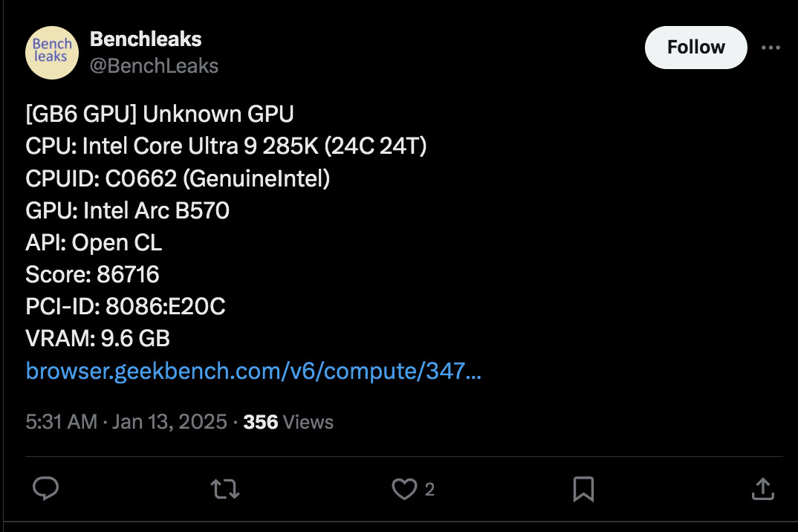Click the 5:31 AM Jan 13, 2025 timestamp
Image resolution: width=798 pixels, height=532 pixels.
click(126, 421)
